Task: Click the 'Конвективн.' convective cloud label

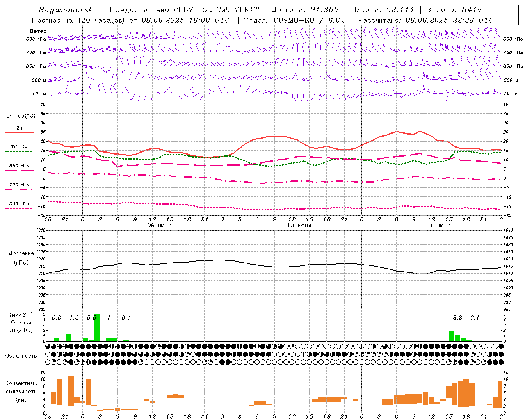Action: [21, 383]
